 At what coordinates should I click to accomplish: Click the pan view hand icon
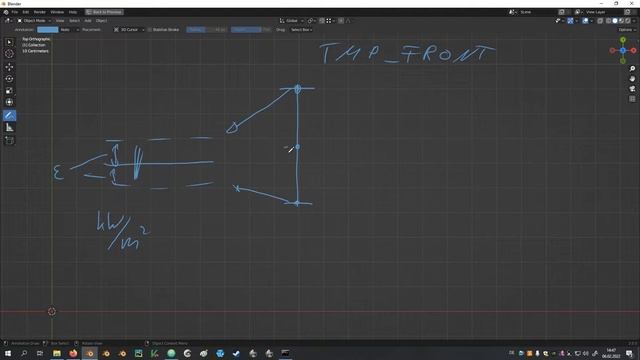632,78
